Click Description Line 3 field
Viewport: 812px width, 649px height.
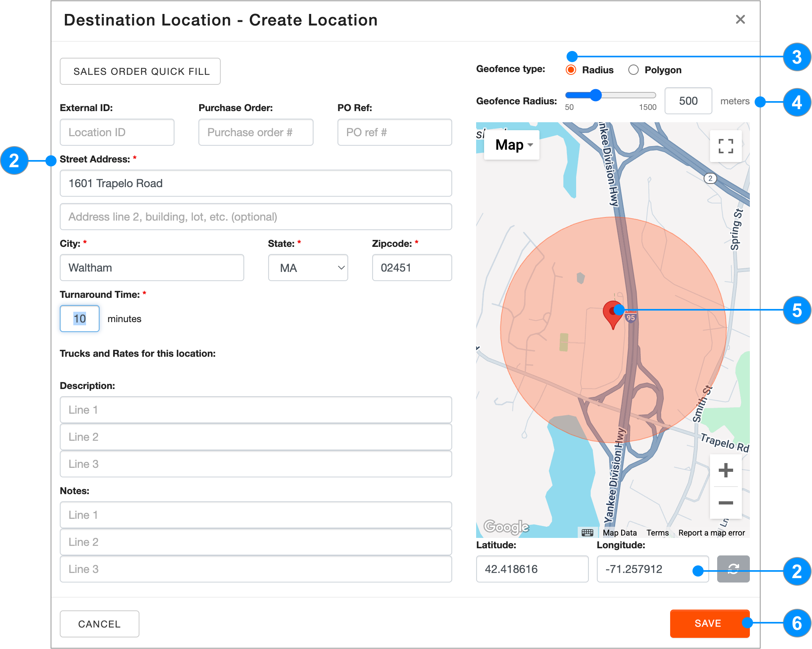[x=256, y=464]
